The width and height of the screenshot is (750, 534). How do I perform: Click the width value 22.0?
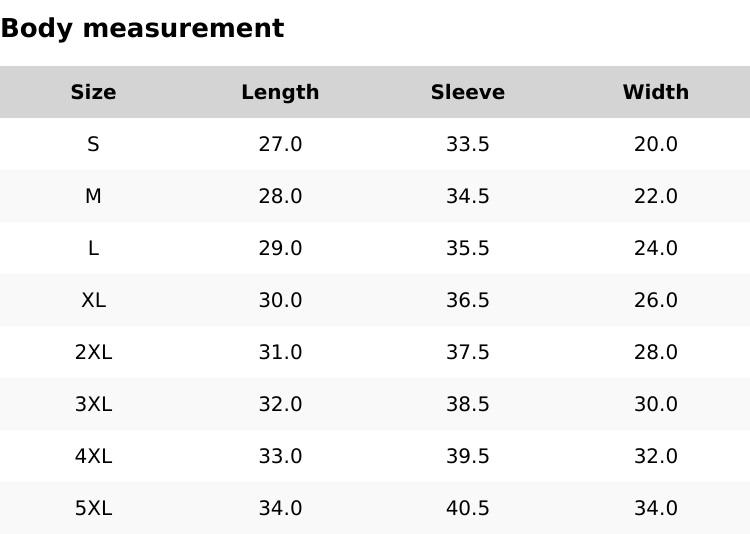pyautogui.click(x=655, y=197)
